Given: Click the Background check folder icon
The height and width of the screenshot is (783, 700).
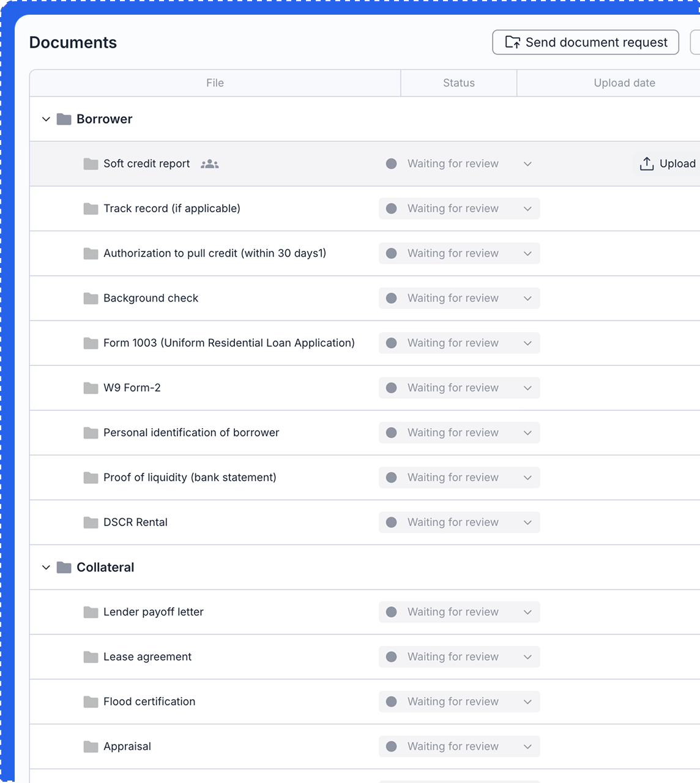Looking at the screenshot, I should pos(91,299).
